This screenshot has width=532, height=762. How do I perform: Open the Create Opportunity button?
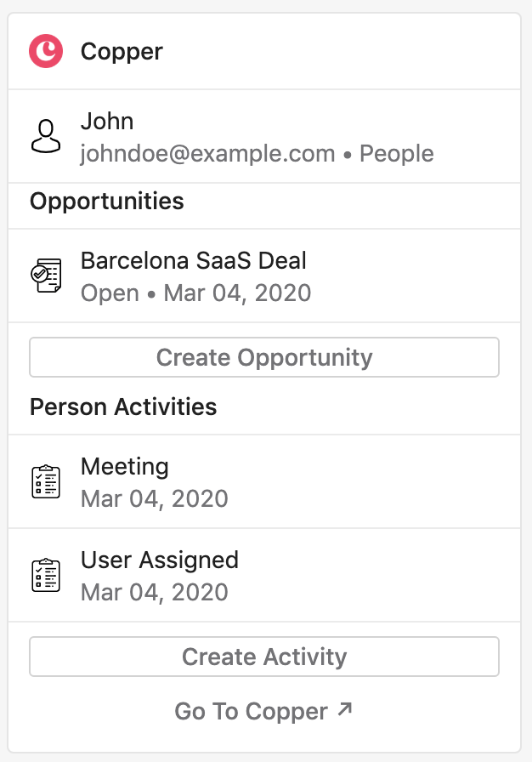pos(264,357)
